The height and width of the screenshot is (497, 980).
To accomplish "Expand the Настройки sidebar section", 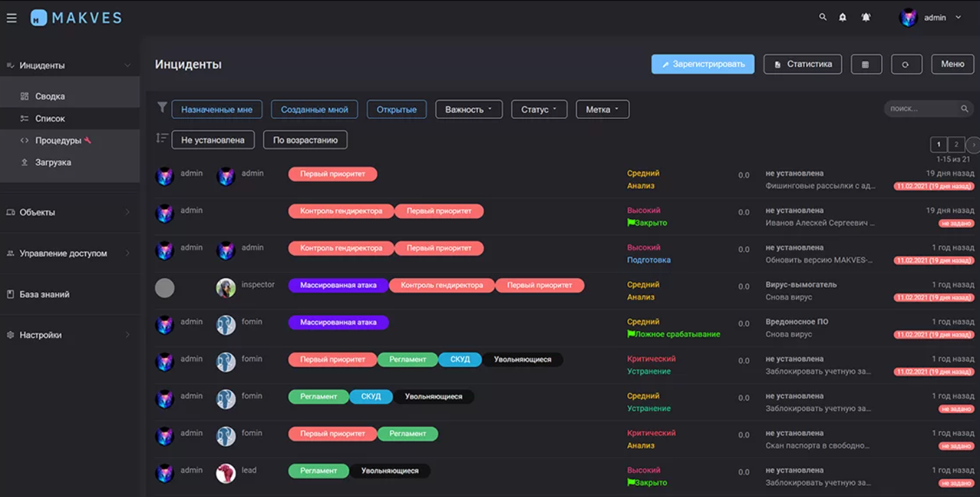I will tap(127, 335).
